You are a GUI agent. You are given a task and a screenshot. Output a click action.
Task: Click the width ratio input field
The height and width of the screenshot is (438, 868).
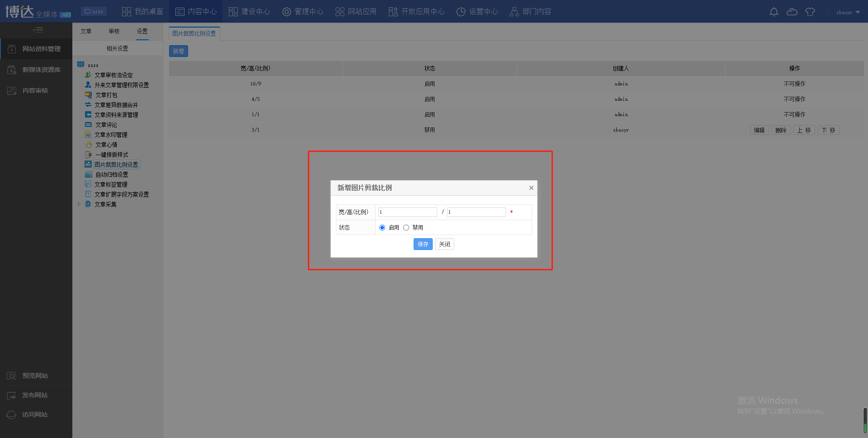pyautogui.click(x=407, y=212)
